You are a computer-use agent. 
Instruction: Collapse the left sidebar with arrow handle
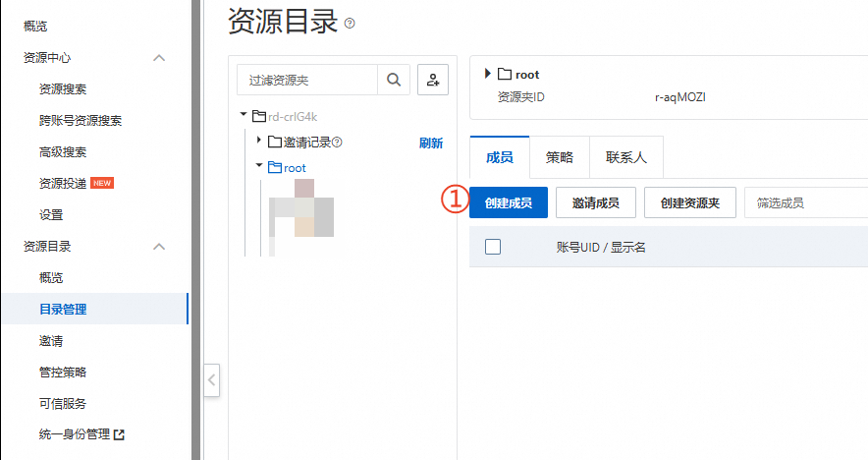(211, 380)
